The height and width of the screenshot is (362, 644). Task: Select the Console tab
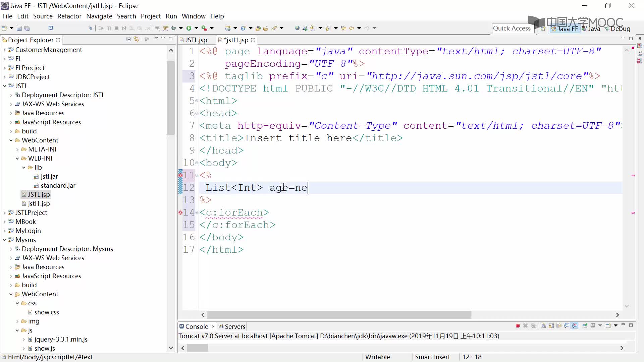[197, 326]
